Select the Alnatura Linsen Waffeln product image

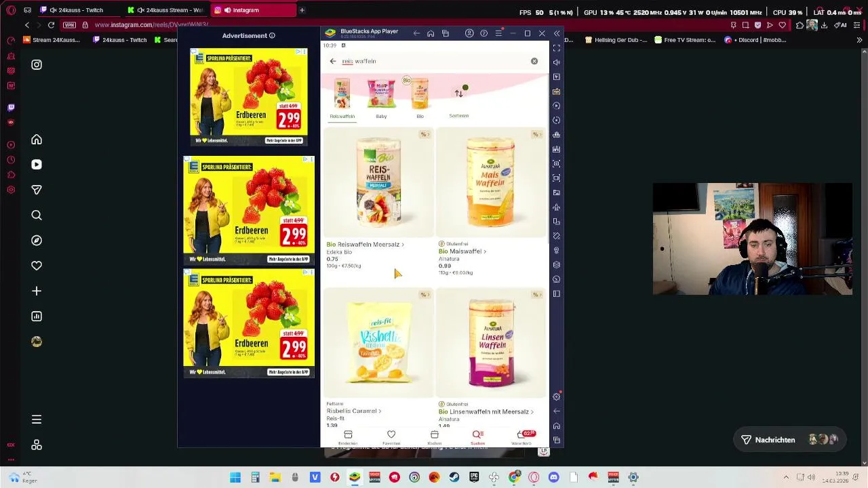coord(490,342)
